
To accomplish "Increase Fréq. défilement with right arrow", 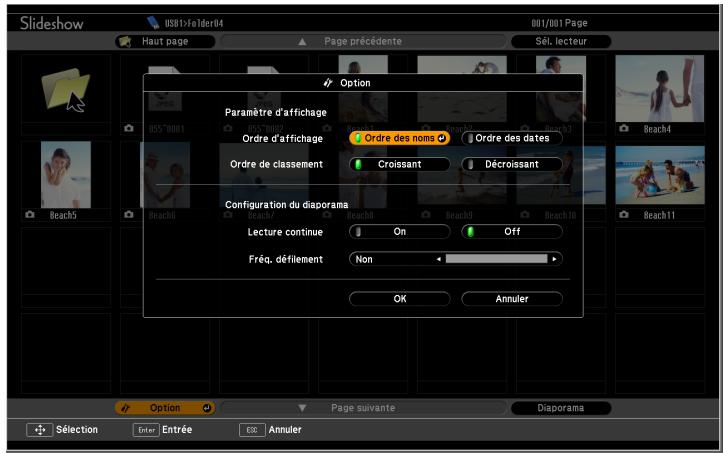I will 554,259.
